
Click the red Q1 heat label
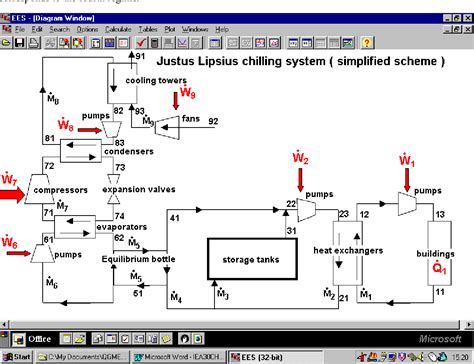point(439,268)
